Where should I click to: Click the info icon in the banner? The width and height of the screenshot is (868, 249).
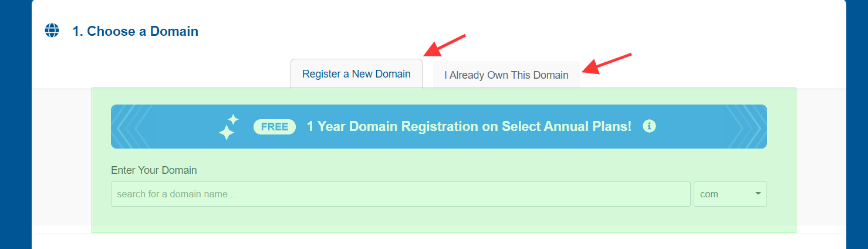click(649, 126)
